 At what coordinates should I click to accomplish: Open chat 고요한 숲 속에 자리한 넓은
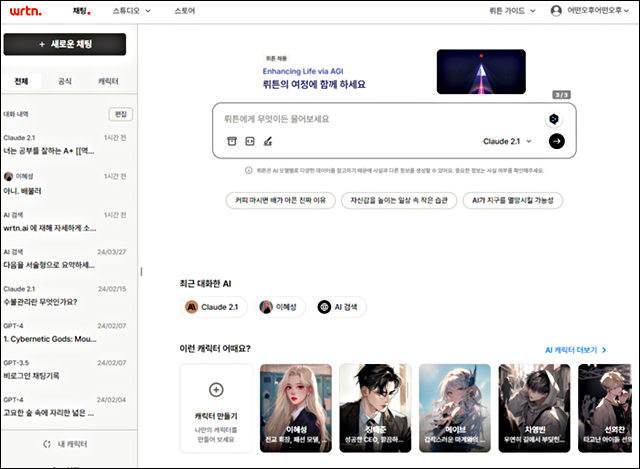pos(65,407)
